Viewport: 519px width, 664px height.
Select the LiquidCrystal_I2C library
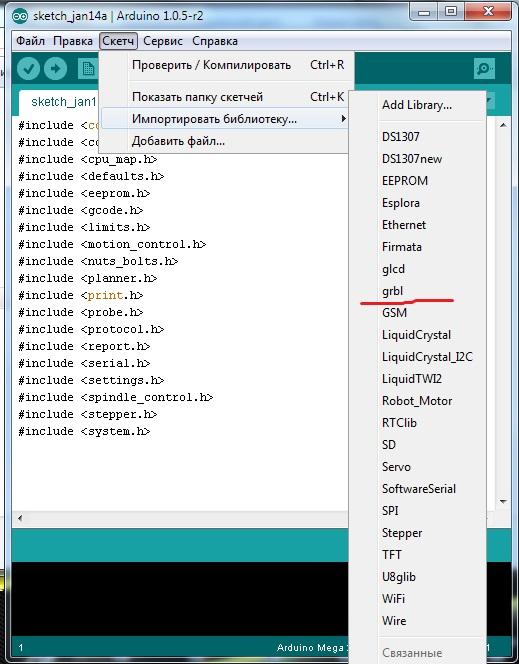point(417,357)
